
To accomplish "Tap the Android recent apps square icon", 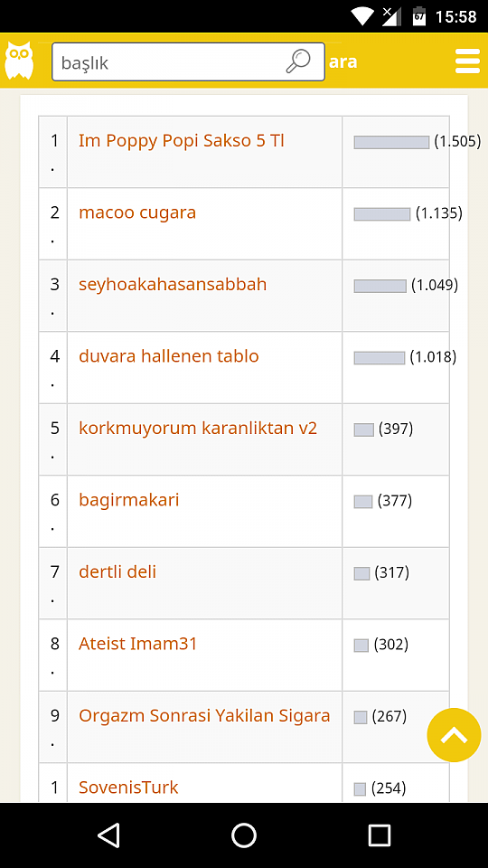I will click(x=379, y=835).
